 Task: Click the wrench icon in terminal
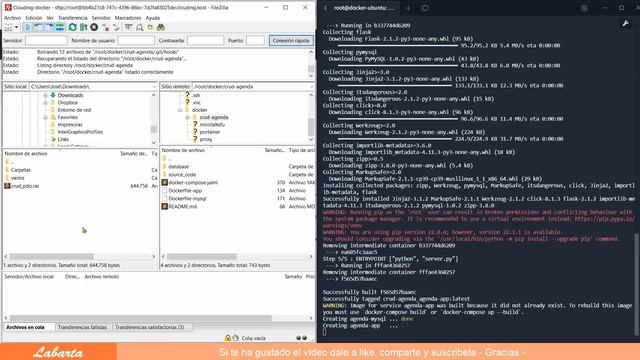pos(625,24)
